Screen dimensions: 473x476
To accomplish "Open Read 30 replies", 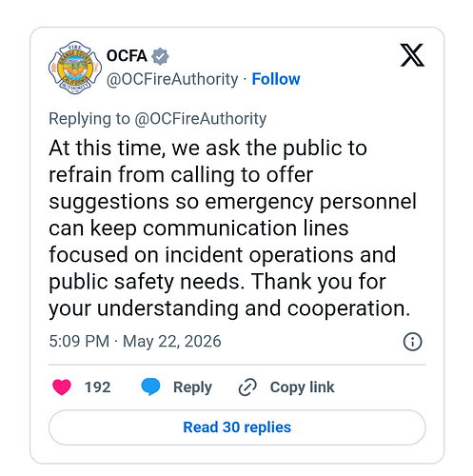I will click(x=237, y=427).
